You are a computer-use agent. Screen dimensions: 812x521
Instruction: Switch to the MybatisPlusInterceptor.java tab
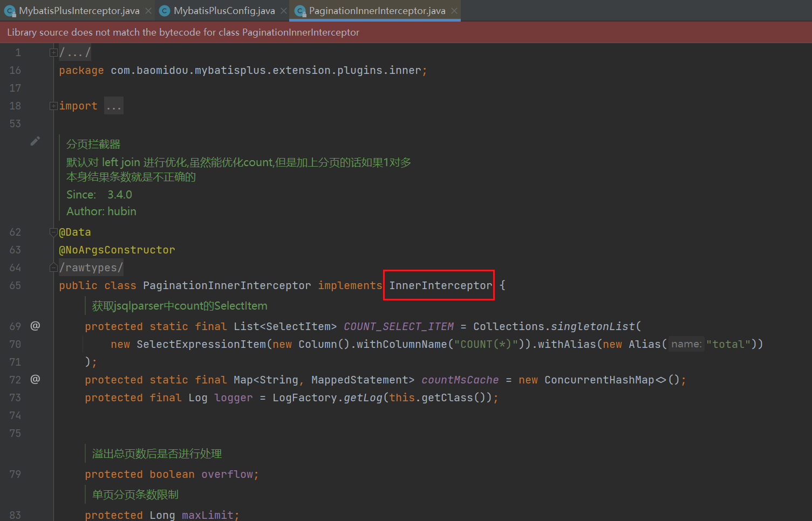coord(79,11)
